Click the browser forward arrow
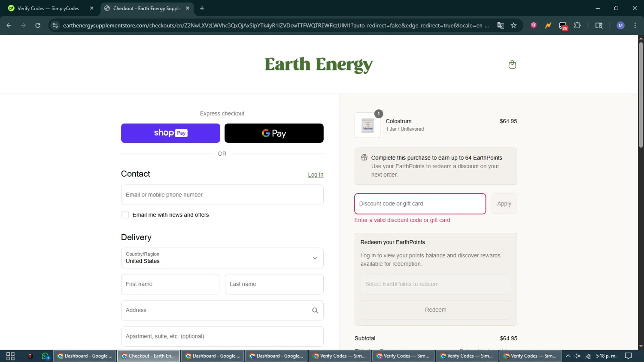 [x=23, y=25]
